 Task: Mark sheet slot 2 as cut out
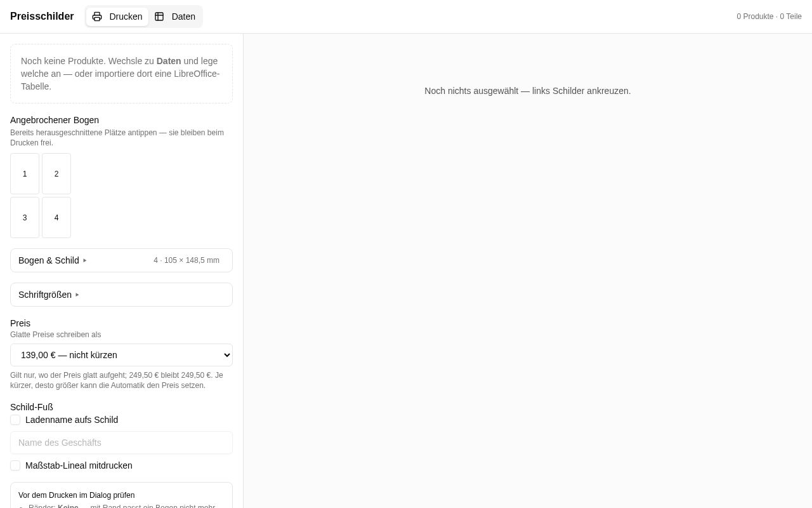pyautogui.click(x=56, y=173)
